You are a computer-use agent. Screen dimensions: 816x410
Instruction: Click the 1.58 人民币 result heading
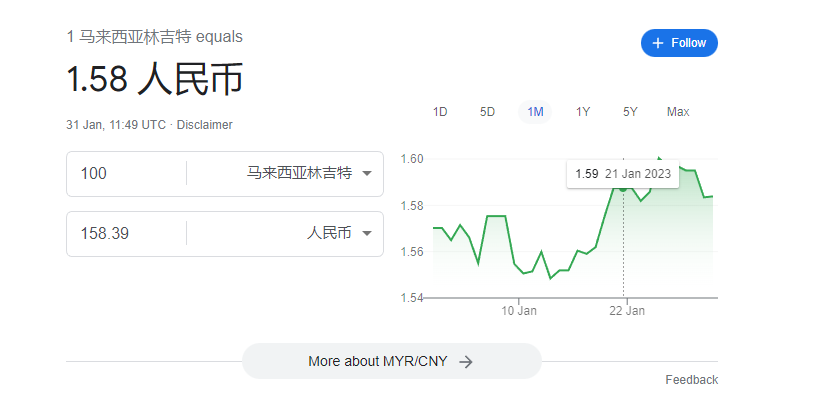[x=155, y=80]
